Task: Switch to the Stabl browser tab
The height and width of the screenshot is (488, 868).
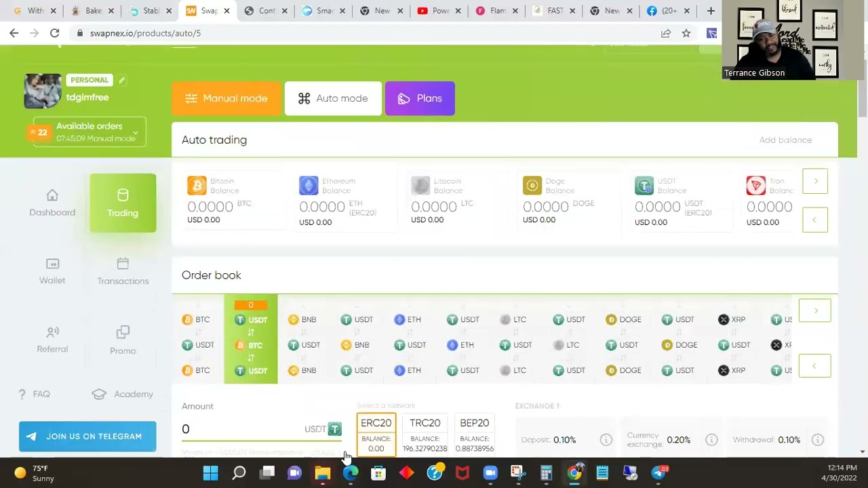Action: click(x=151, y=11)
